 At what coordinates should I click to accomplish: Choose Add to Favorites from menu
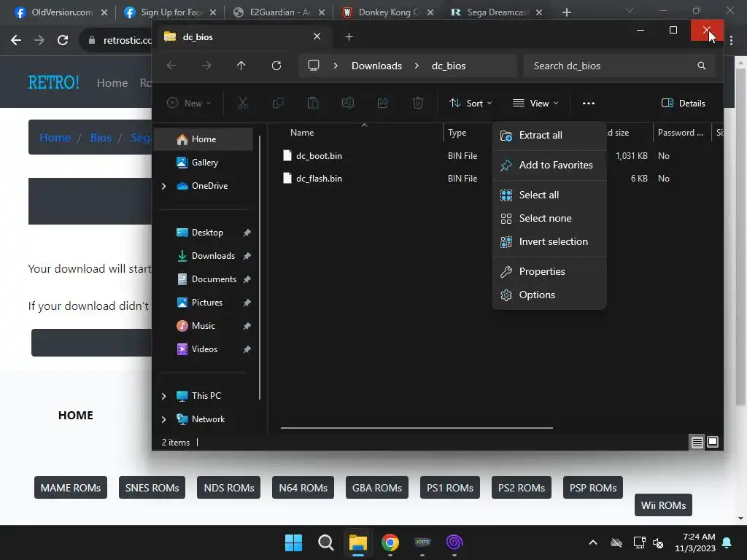point(549,166)
